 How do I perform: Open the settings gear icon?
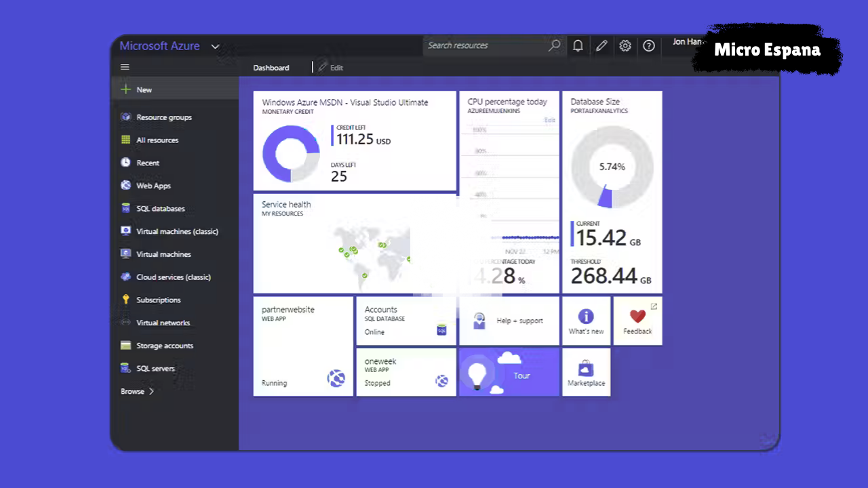coord(625,46)
